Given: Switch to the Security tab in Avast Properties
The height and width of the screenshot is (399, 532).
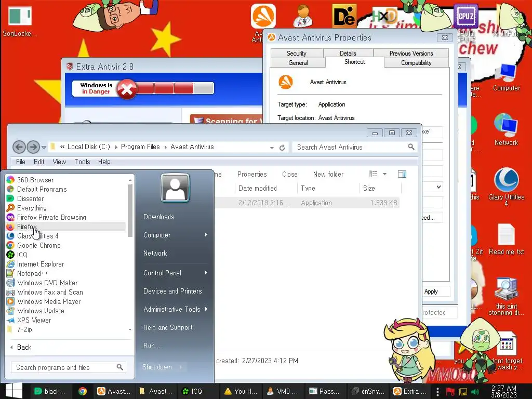Looking at the screenshot, I should point(297,54).
